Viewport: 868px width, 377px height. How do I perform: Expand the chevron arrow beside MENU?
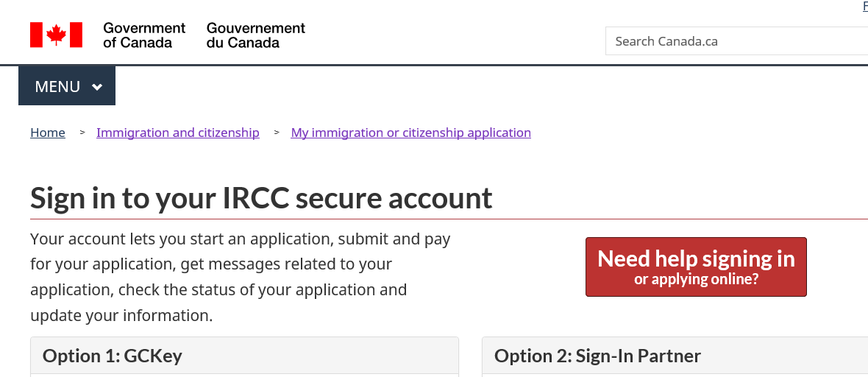click(97, 87)
